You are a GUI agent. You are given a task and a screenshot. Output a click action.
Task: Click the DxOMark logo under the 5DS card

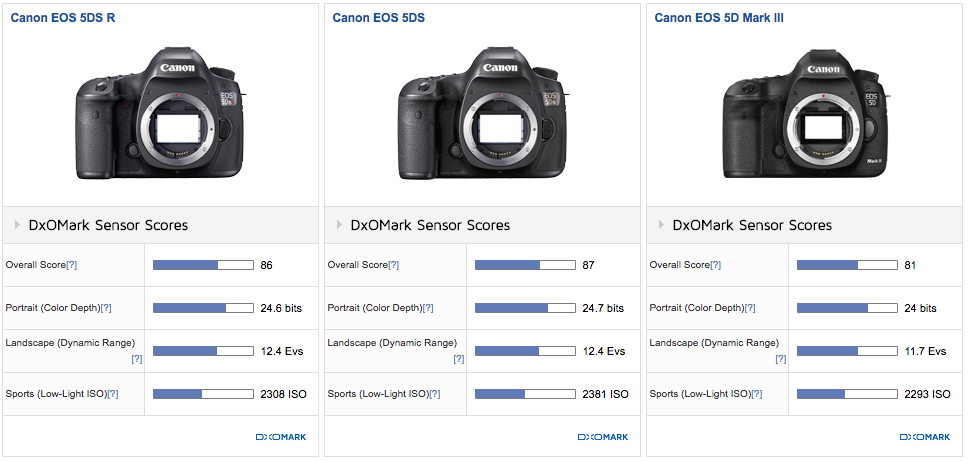pos(603,437)
